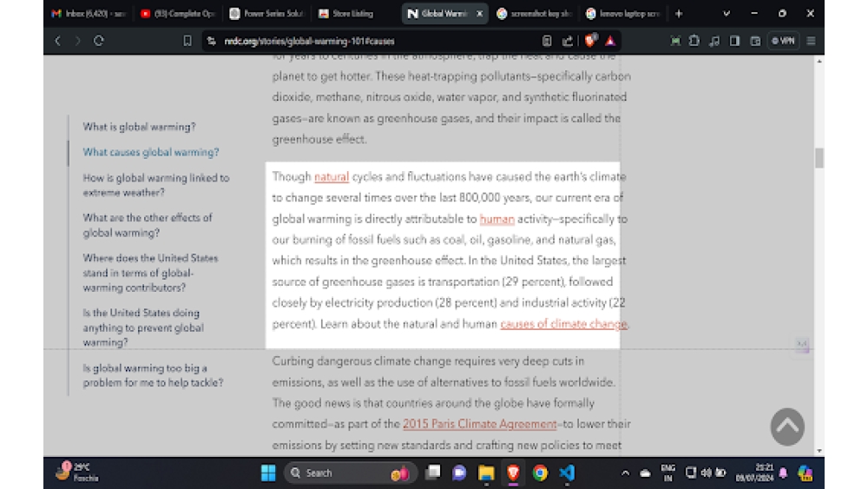
Task: Open How is global warming linked to extreme weather?
Action: pyautogui.click(x=155, y=185)
